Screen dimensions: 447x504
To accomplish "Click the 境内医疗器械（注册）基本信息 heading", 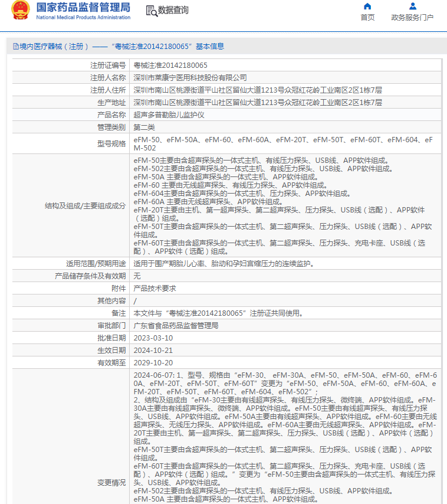I will 119,47.
